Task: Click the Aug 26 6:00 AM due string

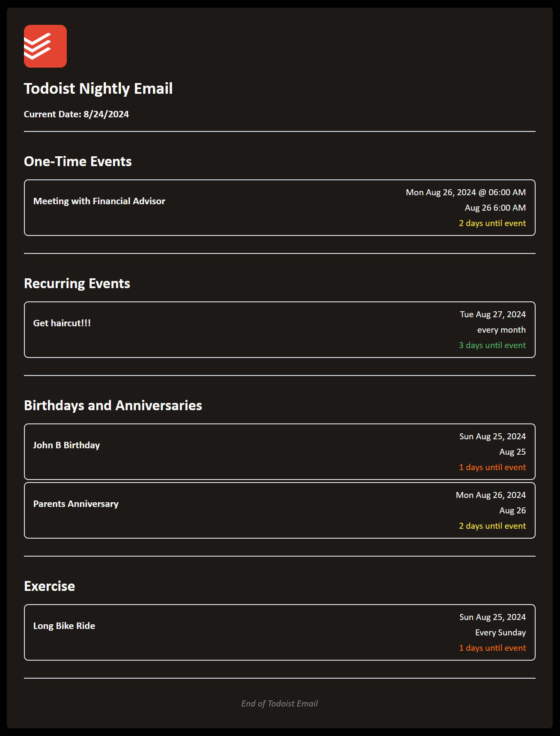Action: pyautogui.click(x=495, y=208)
